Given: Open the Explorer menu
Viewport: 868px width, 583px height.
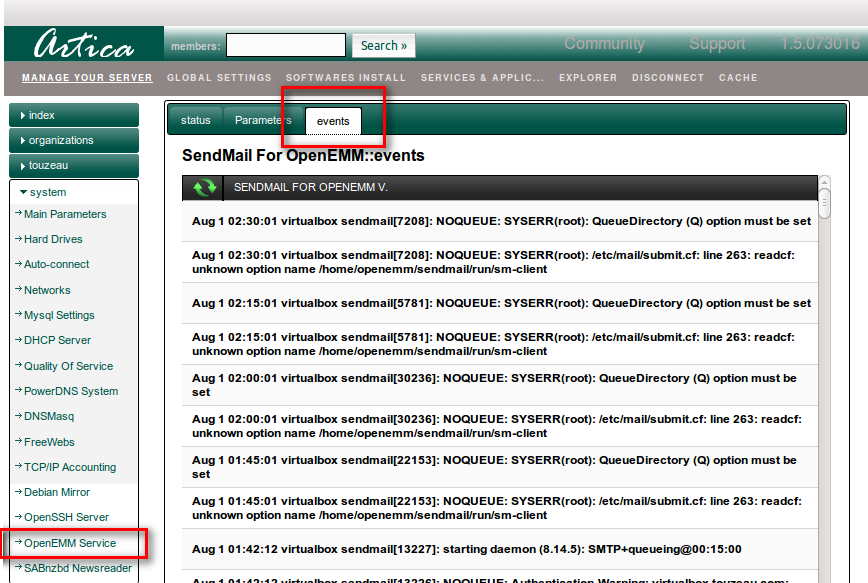Looking at the screenshot, I should [588, 78].
